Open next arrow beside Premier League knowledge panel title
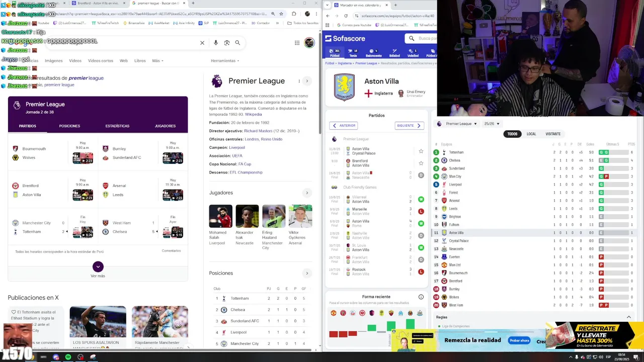 click(x=307, y=81)
